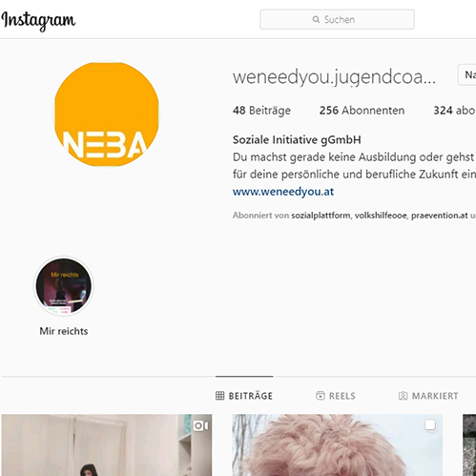Click the video camera icon on first post
The width and height of the screenshot is (476, 476).
200,425
